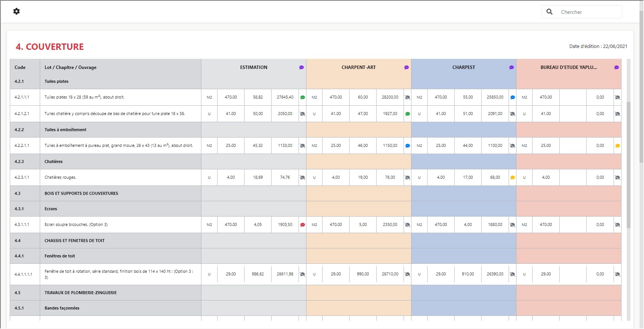
Task: View blue comment on CHARPEST row 4.2.1.1.1
Action: 513,97
